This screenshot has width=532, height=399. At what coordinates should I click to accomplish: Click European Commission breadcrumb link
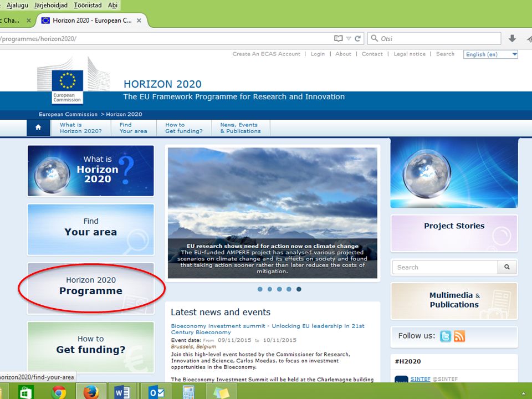click(68, 114)
